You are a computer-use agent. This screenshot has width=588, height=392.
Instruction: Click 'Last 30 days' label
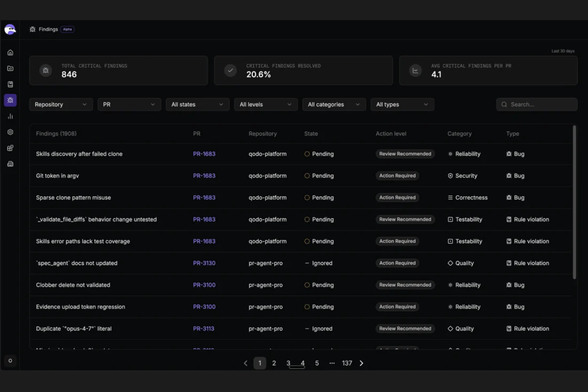563,51
